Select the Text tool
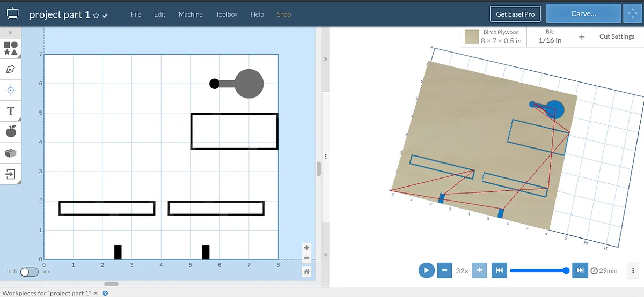The height and width of the screenshot is (297, 644). coord(11,111)
